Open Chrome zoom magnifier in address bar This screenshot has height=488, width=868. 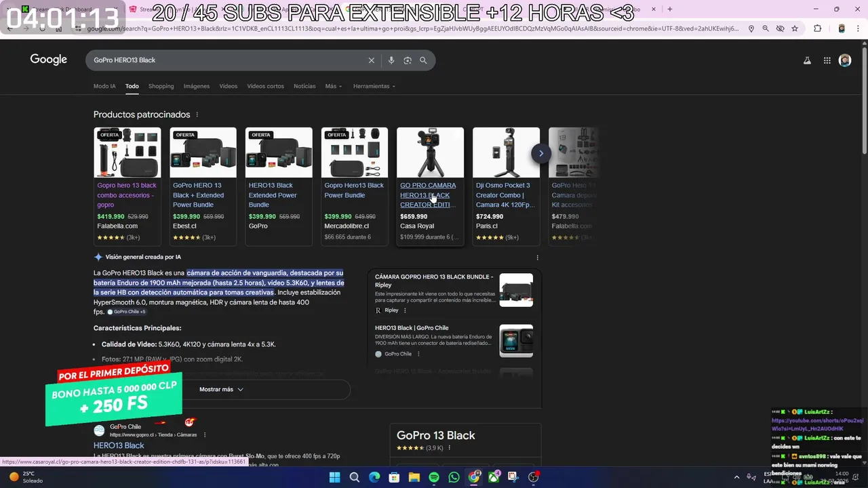(x=766, y=28)
